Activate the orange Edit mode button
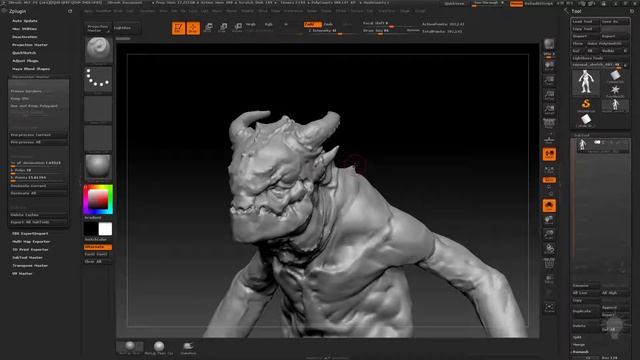 coord(178,28)
